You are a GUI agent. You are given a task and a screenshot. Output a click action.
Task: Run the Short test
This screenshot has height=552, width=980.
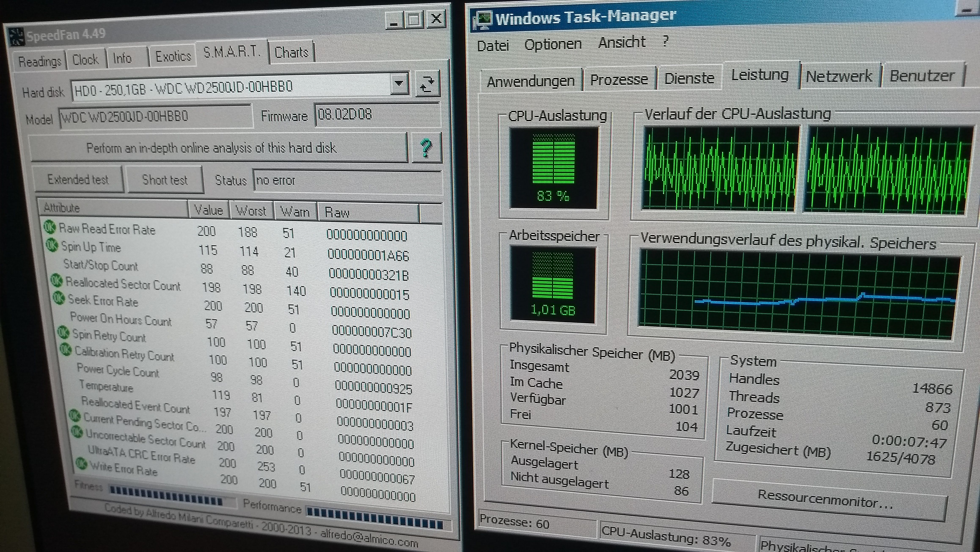coord(165,180)
